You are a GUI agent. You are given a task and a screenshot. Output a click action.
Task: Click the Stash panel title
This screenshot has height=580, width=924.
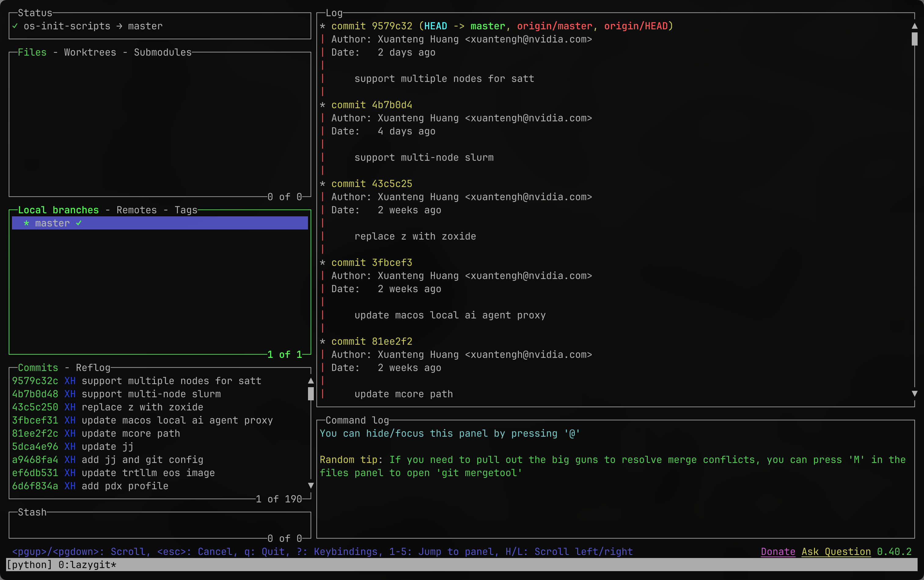[32, 512]
